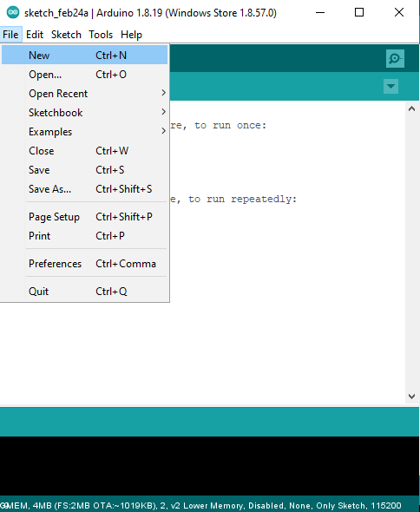The width and height of the screenshot is (420, 512).
Task: Open the Serial Monitor magnifier icon
Action: tap(395, 59)
